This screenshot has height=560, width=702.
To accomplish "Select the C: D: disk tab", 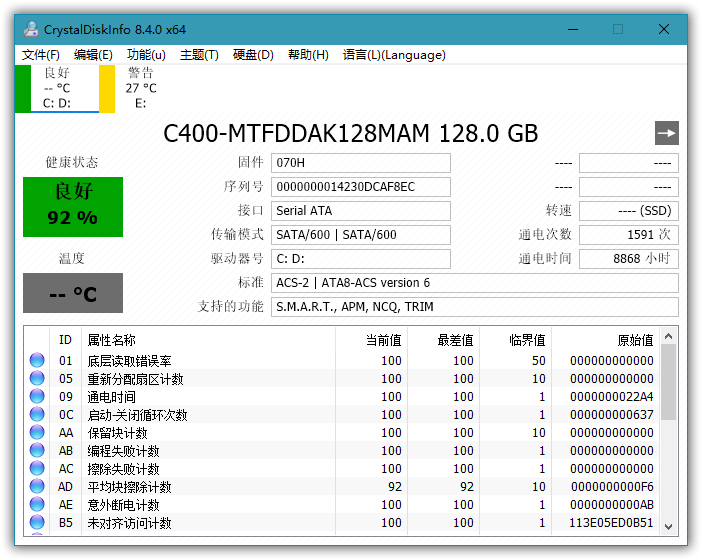I will [57, 88].
